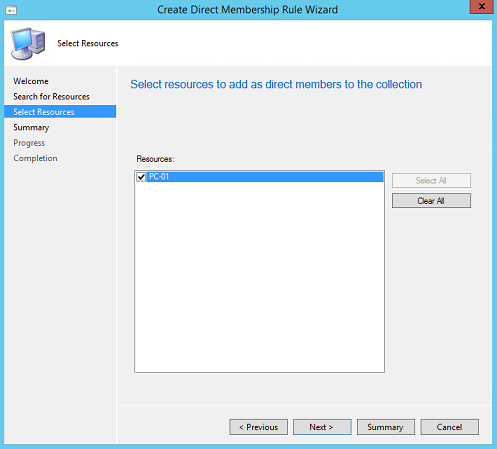Cancel the wizard
497x449 pixels.
tap(449, 427)
